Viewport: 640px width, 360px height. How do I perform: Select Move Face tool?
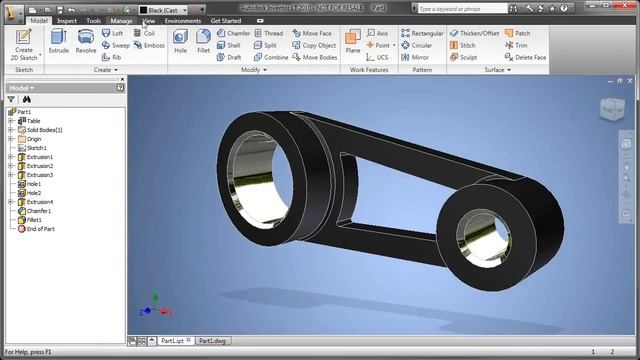(x=312, y=33)
